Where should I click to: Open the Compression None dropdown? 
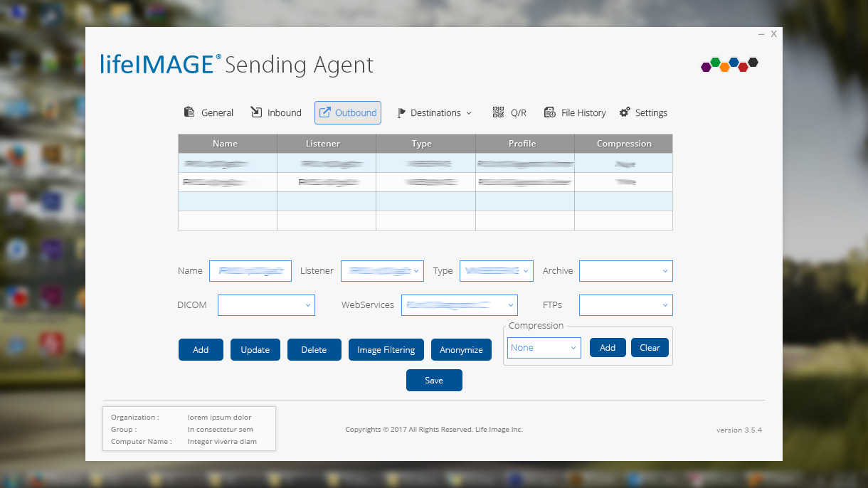544,348
